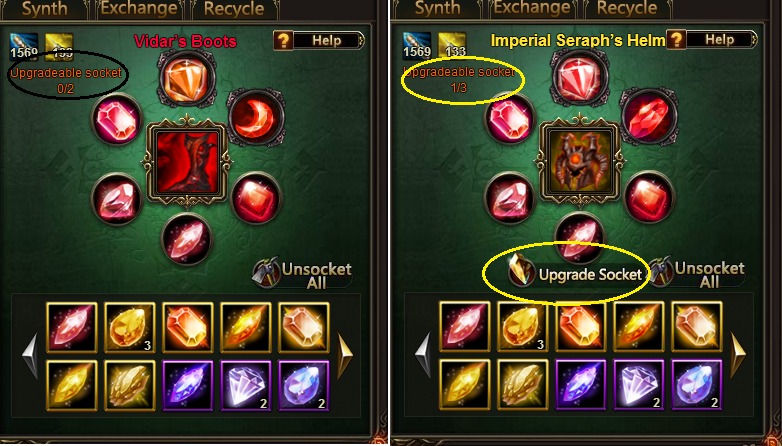Image resolution: width=782 pixels, height=446 pixels.
Task: Click the orange gem socket above Vidar's Boots
Action: tap(187, 78)
